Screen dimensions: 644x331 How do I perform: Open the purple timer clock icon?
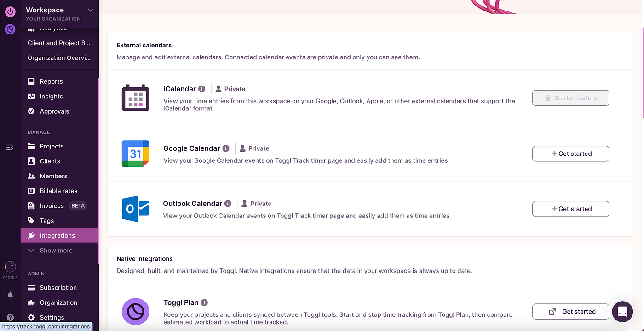(10, 29)
